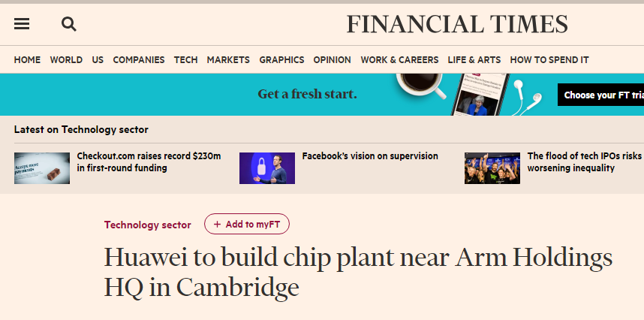Select the US section
The image size is (644, 320).
98,60
